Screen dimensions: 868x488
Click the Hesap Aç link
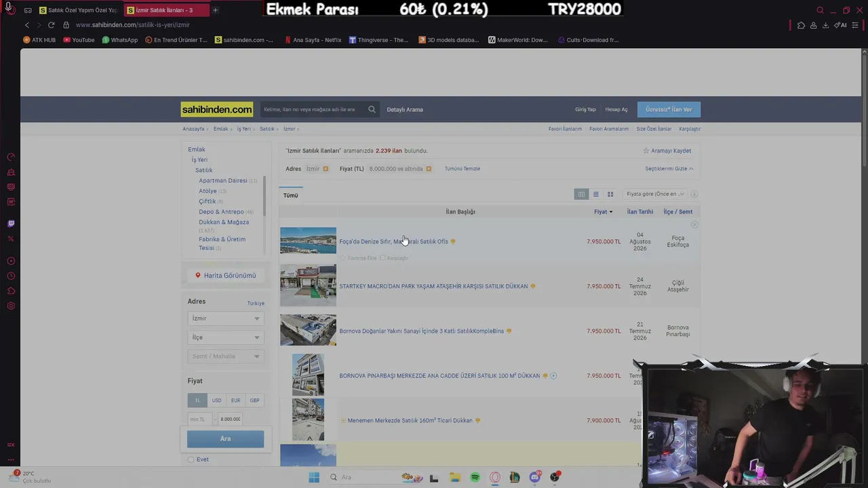[x=616, y=110]
